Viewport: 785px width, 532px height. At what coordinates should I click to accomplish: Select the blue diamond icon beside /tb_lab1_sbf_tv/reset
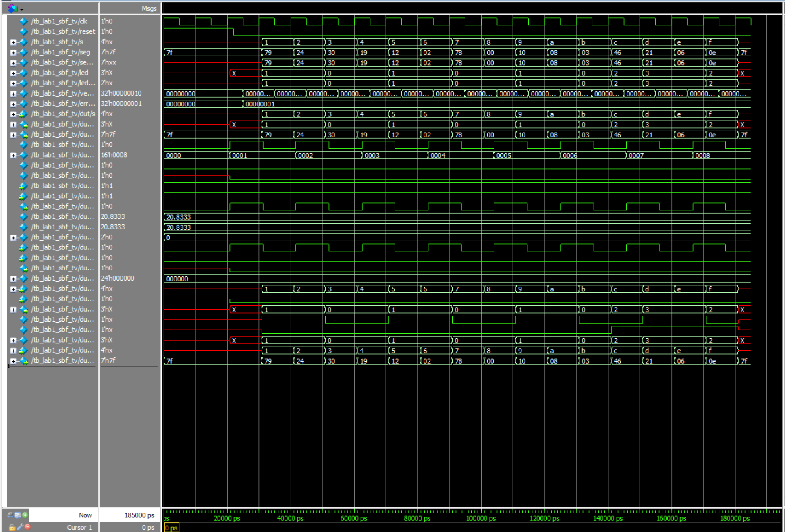(x=23, y=31)
